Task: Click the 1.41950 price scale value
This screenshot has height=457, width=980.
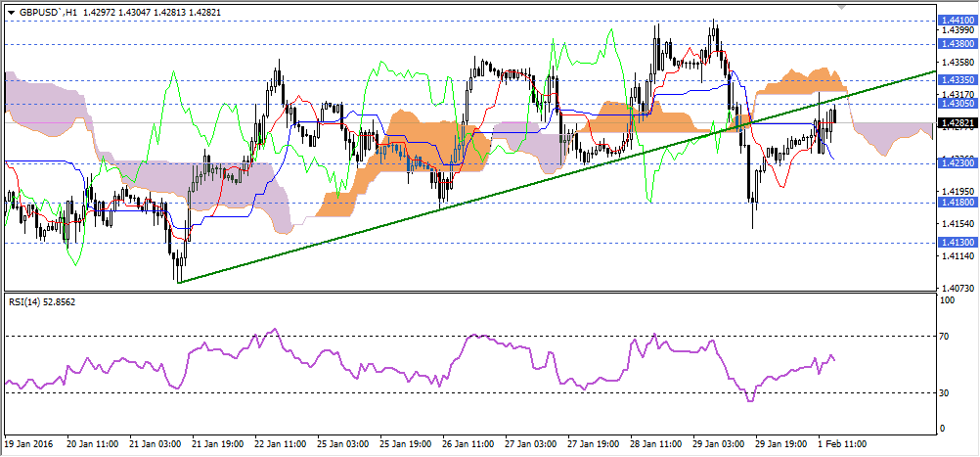Action: pyautogui.click(x=958, y=191)
